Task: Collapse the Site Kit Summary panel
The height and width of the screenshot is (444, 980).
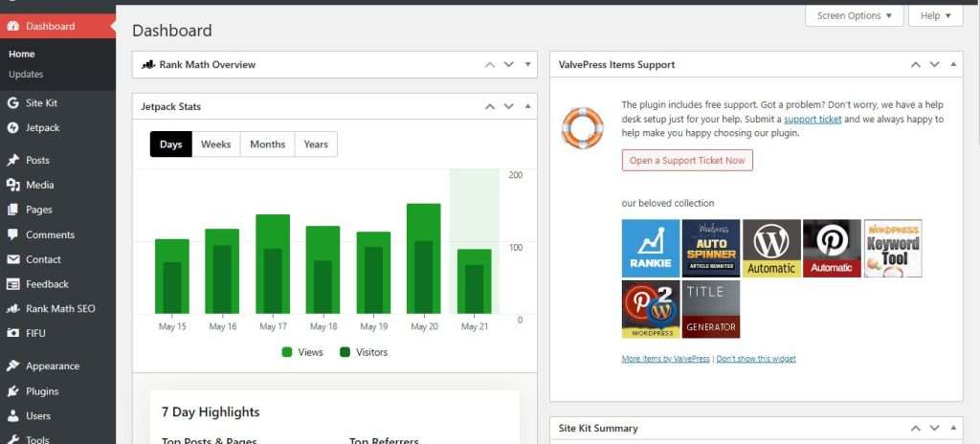Action: 953,429
